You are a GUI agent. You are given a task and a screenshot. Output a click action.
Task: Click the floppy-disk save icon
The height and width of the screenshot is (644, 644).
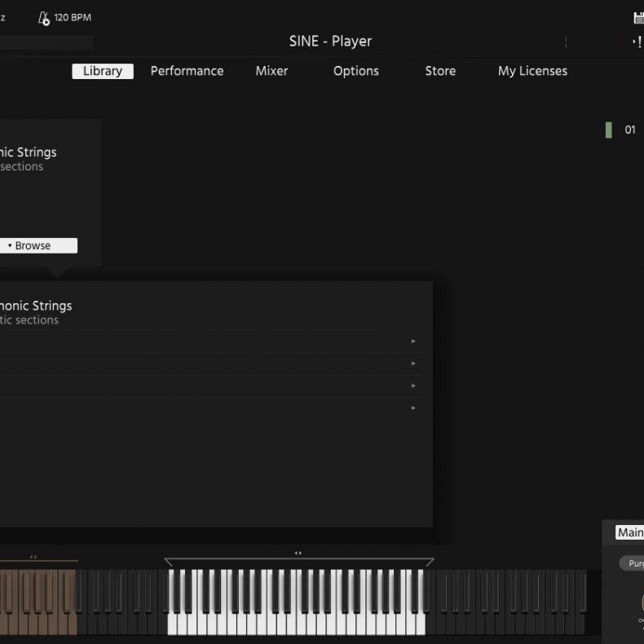tap(638, 18)
